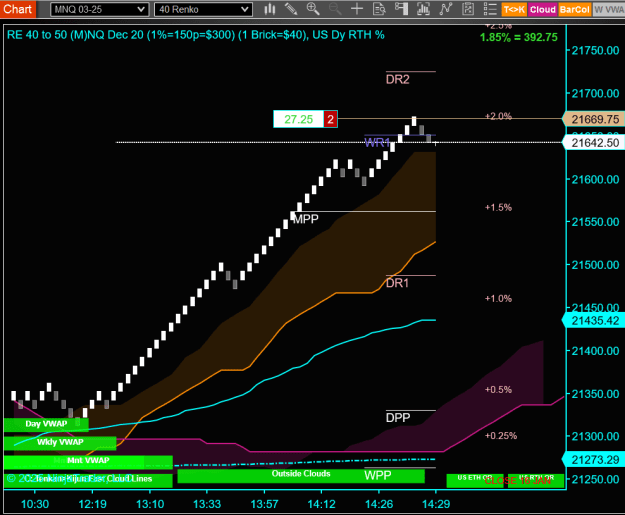Toggle the Tenkan Kijun Cloud Lines bar
This screenshot has height=515, width=625.
point(88,480)
